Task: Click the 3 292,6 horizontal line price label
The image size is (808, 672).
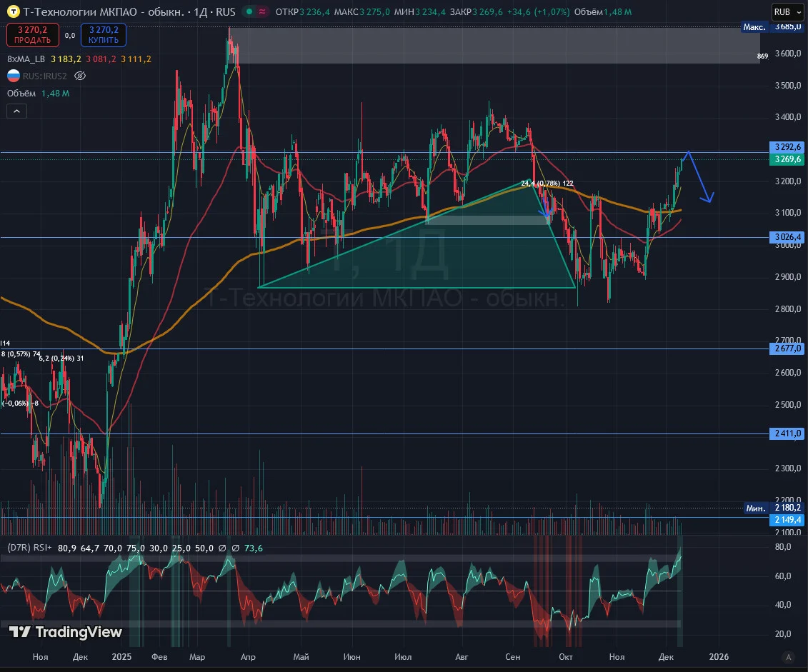Action: (787, 147)
